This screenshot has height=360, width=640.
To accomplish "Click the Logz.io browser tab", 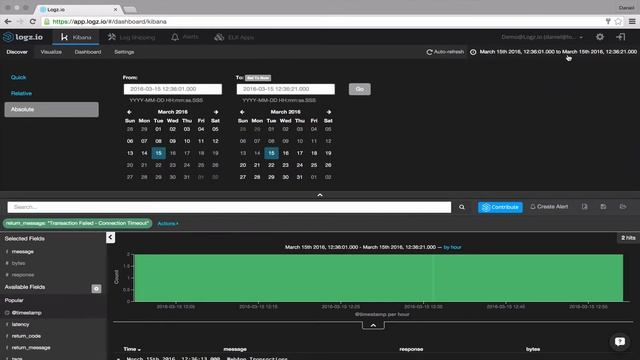I will [x=78, y=9].
